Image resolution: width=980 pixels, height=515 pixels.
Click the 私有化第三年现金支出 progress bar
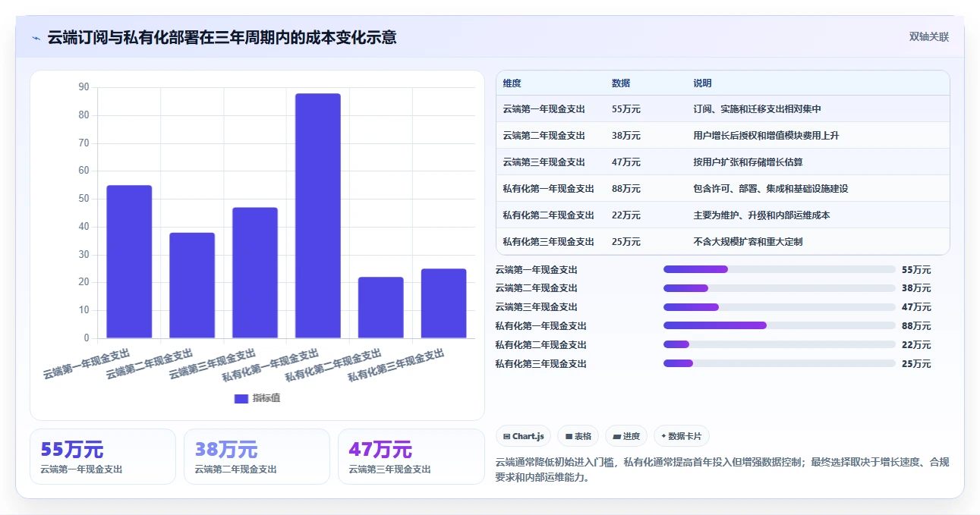point(780,363)
